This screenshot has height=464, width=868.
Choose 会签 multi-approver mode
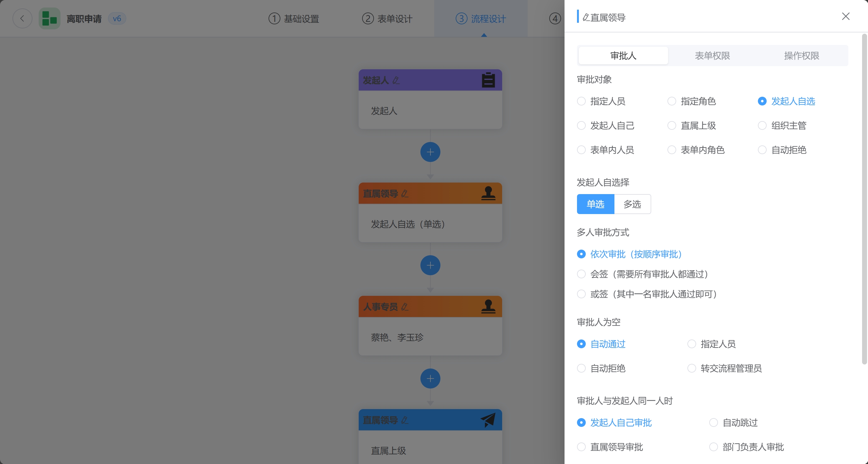click(581, 274)
